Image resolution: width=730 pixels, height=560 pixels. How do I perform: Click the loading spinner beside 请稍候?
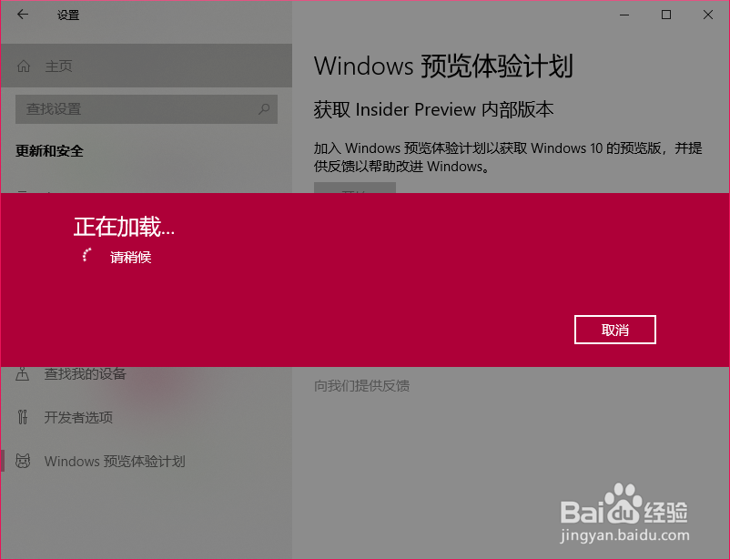pyautogui.click(x=86, y=255)
